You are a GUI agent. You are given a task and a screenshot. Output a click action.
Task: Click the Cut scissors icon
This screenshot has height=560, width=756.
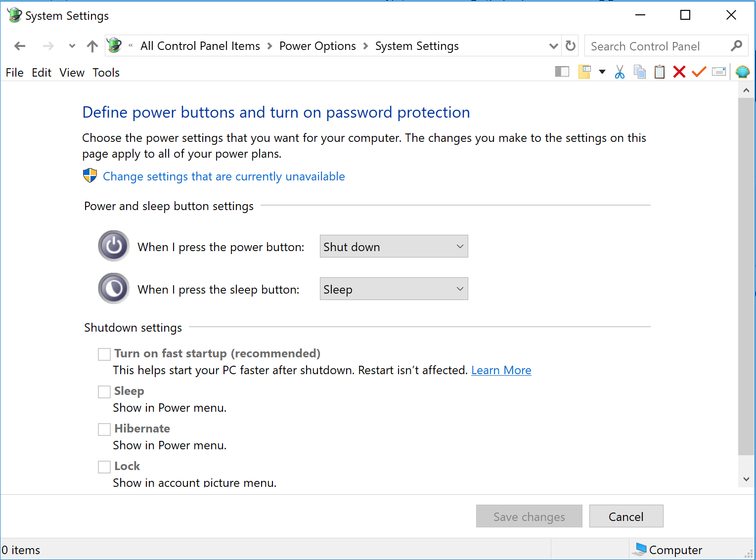[620, 72]
